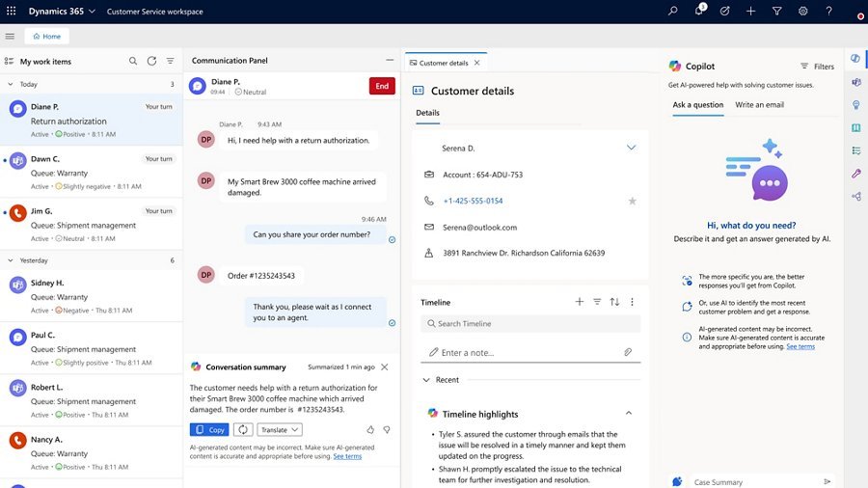Open Teams icon in right side rail

point(855,82)
